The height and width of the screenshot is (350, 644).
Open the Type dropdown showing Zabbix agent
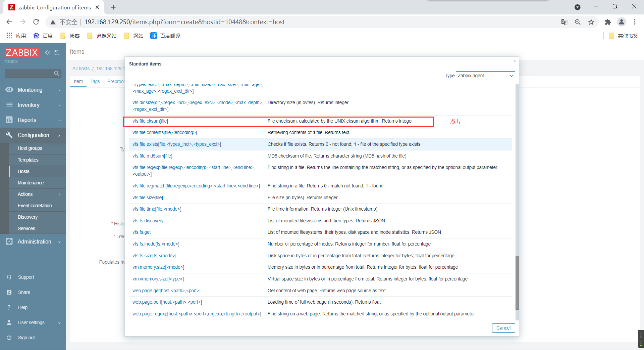485,76
